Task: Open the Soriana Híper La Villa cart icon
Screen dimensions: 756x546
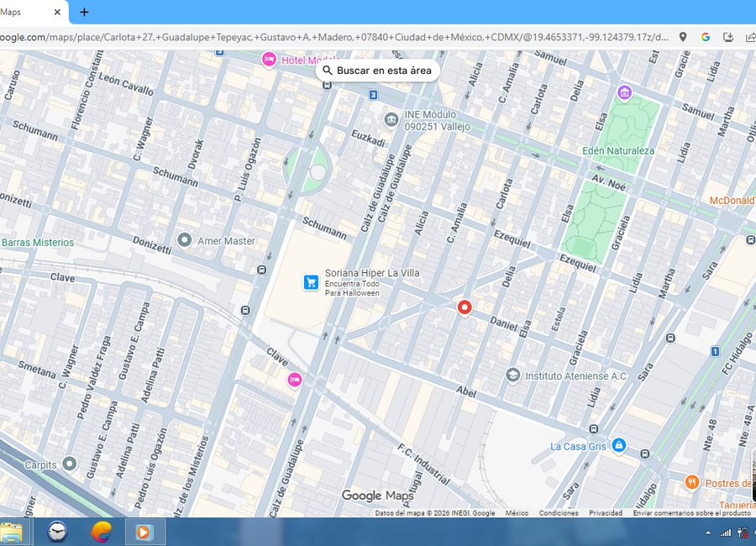Action: [x=311, y=282]
